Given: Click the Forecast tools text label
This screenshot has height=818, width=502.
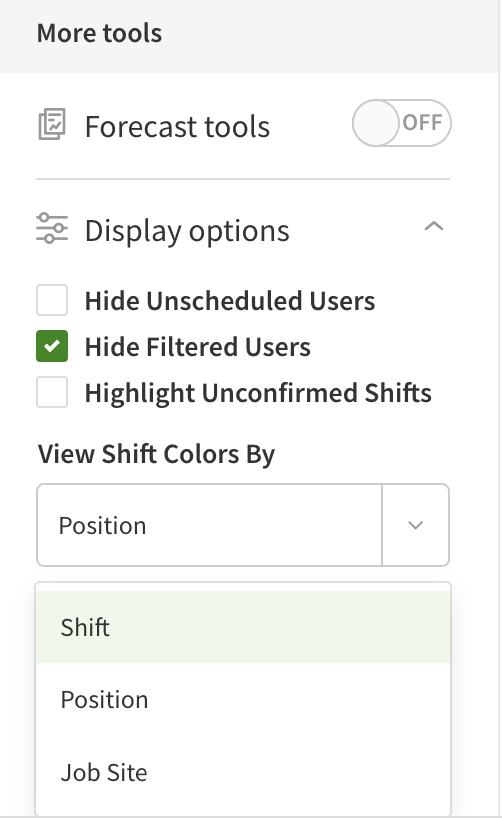Looking at the screenshot, I should [x=177, y=127].
